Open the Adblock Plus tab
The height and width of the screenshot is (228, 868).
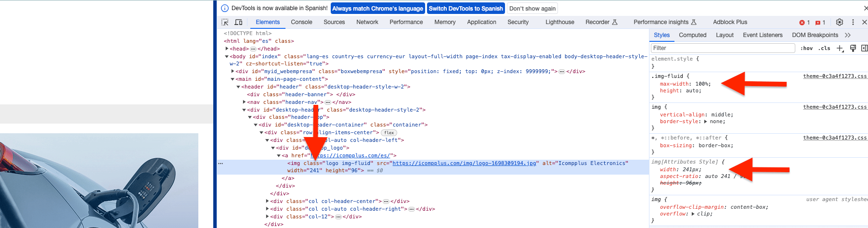[730, 22]
